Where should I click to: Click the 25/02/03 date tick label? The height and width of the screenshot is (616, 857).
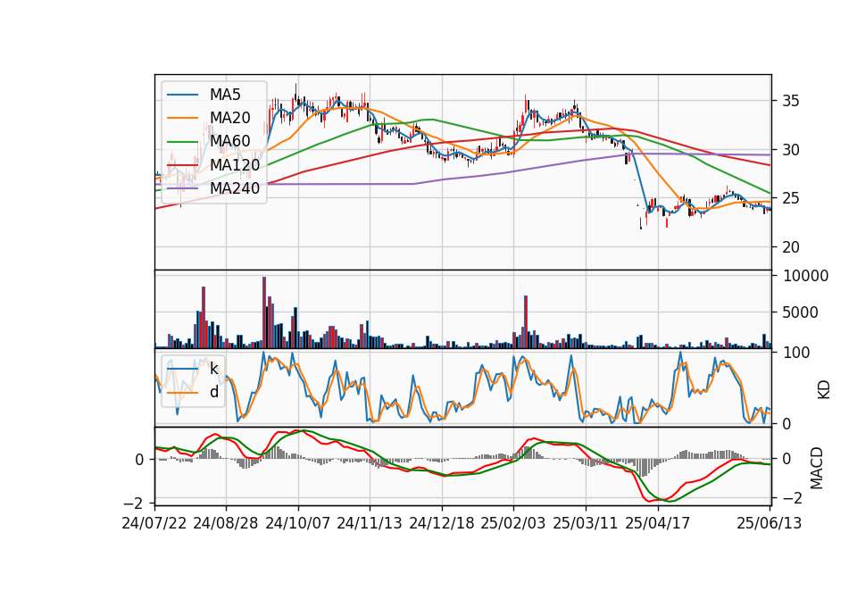pyautogui.click(x=513, y=523)
